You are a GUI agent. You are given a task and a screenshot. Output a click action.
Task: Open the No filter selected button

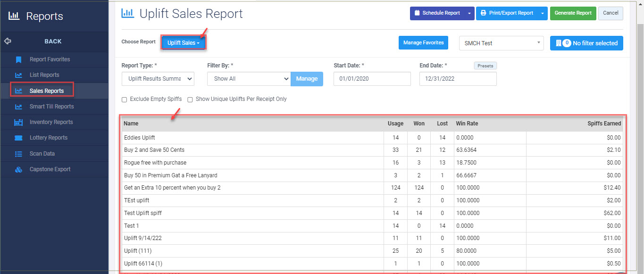click(x=586, y=43)
